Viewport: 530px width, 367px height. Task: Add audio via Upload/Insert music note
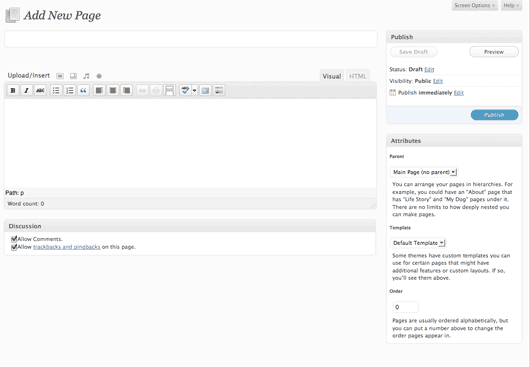[86, 76]
